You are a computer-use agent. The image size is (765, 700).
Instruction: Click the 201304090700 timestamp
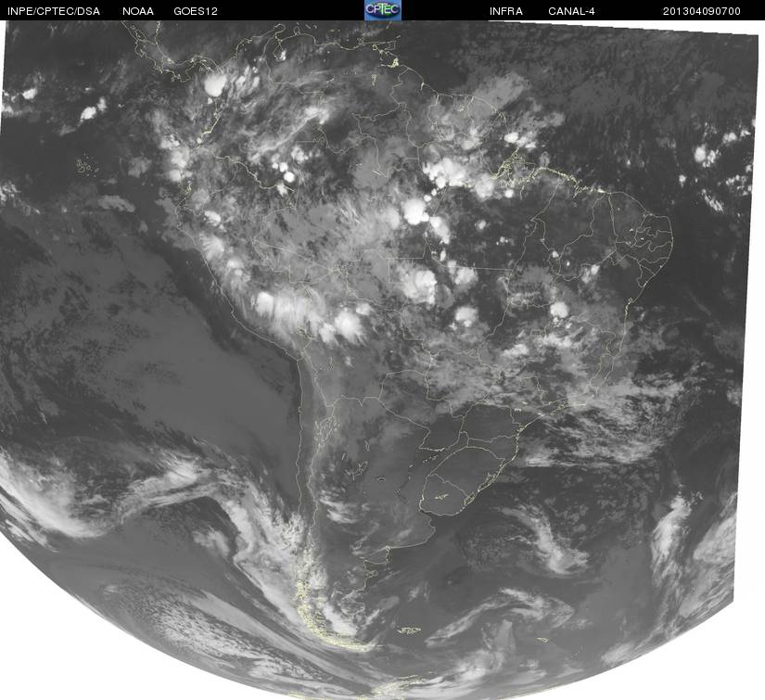tap(702, 11)
